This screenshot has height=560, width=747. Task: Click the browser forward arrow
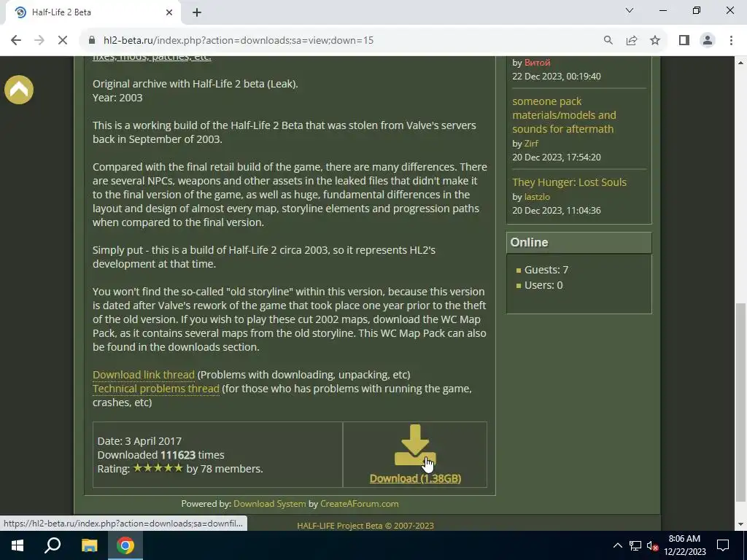click(x=39, y=41)
